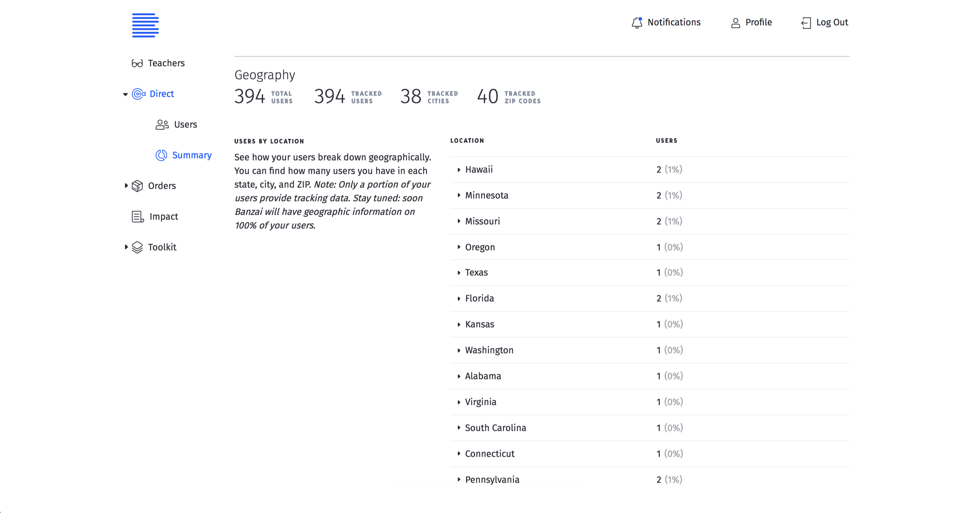
Task: Collapse the Direct menu section arrow
Action: point(125,94)
